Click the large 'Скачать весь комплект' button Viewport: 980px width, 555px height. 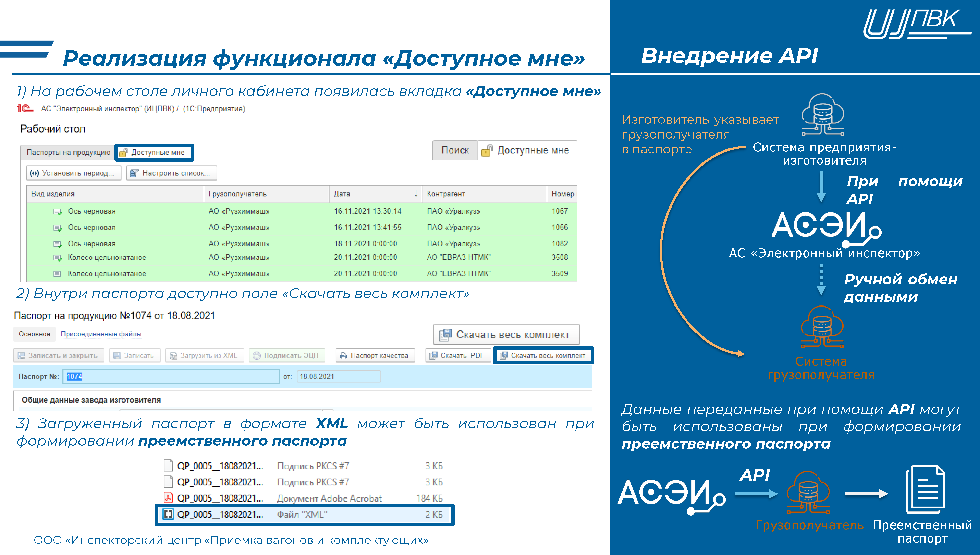tap(506, 335)
